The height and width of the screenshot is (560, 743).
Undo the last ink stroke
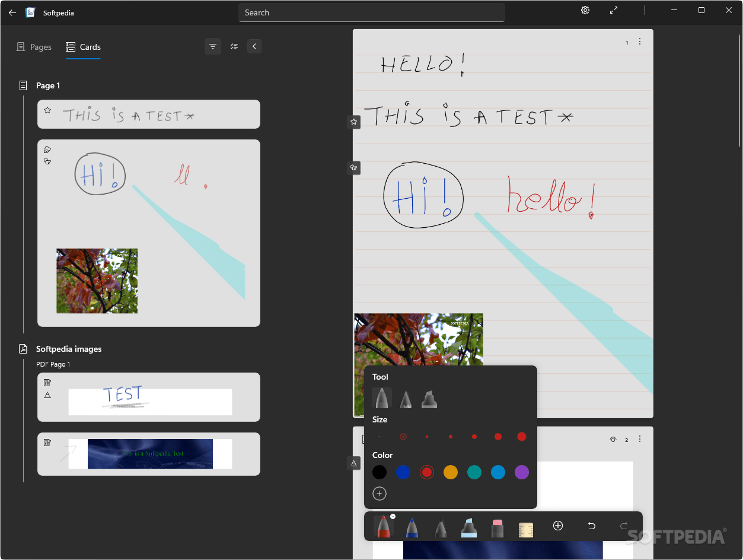tap(591, 526)
